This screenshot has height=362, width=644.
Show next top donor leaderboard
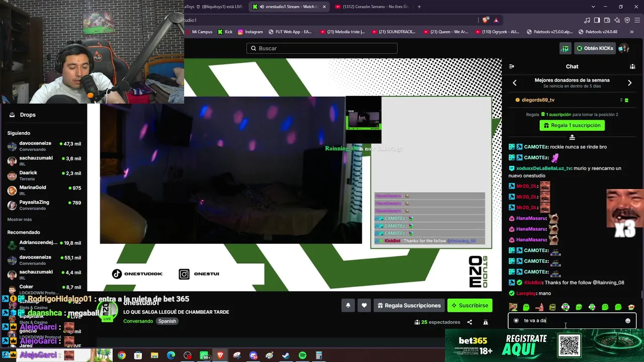pyautogui.click(x=629, y=83)
